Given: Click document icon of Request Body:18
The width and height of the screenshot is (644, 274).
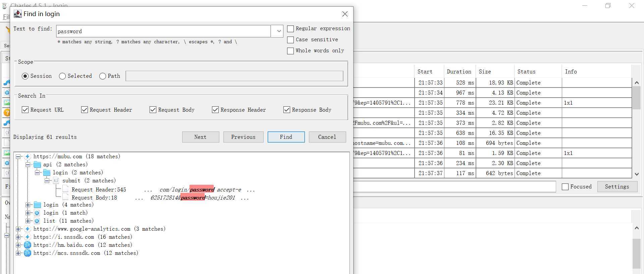Looking at the screenshot, I should point(65,198).
